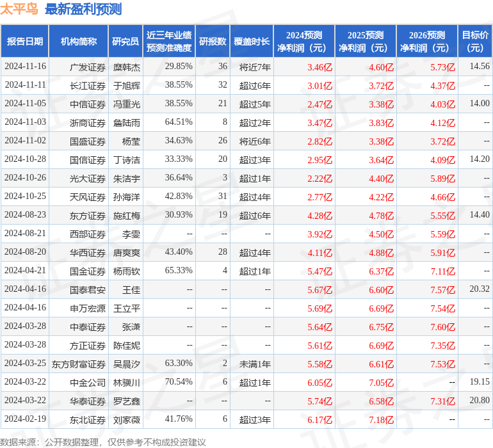Click the 太平鸟 title text
493x448 pixels.
coord(19,9)
